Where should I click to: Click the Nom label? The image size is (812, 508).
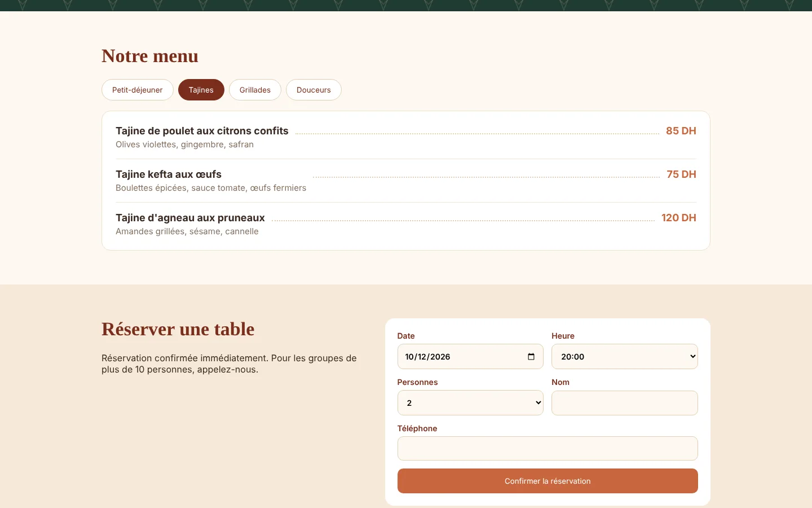(x=561, y=382)
